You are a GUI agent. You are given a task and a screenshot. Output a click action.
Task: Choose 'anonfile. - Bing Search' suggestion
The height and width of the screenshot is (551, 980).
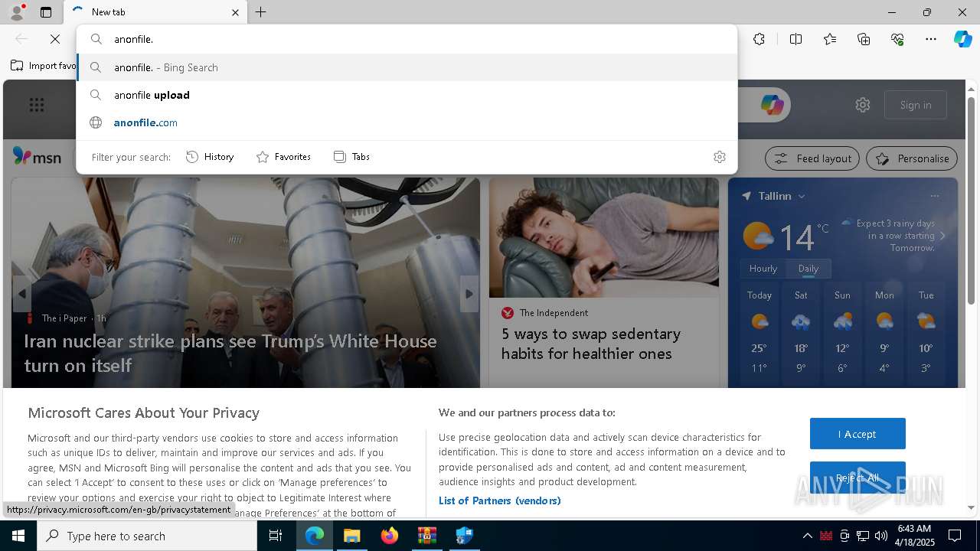[407, 67]
